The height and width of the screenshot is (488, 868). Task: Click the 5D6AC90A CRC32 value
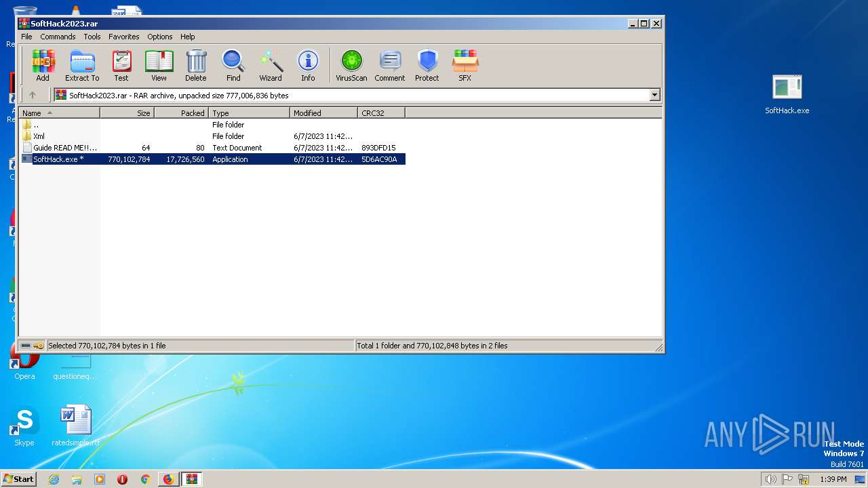pyautogui.click(x=379, y=159)
